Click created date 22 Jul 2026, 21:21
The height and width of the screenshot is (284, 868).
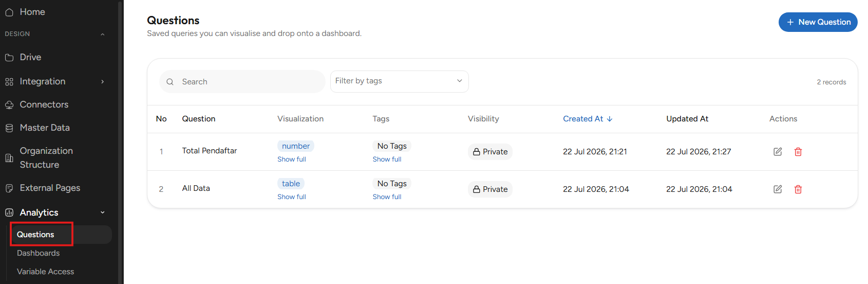point(595,152)
